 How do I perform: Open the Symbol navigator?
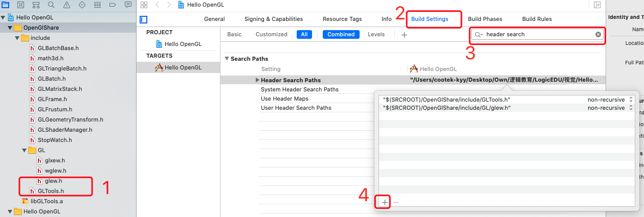(x=36, y=5)
